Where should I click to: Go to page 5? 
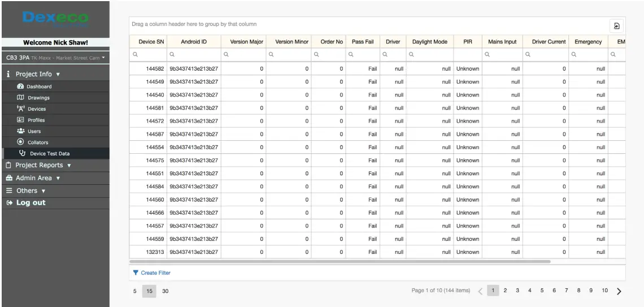(542, 291)
